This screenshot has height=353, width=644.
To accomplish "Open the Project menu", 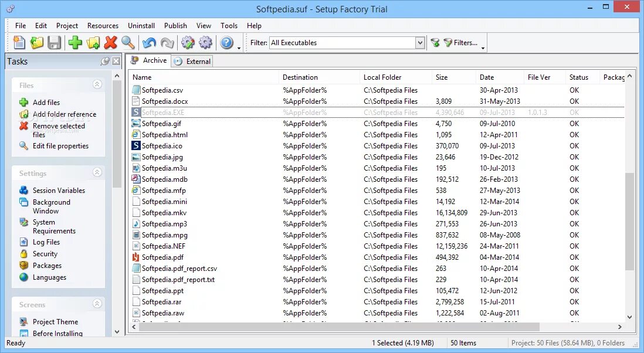I will pos(67,25).
